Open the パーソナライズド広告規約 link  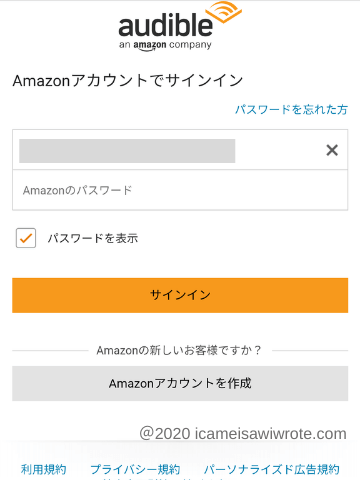coord(272,469)
